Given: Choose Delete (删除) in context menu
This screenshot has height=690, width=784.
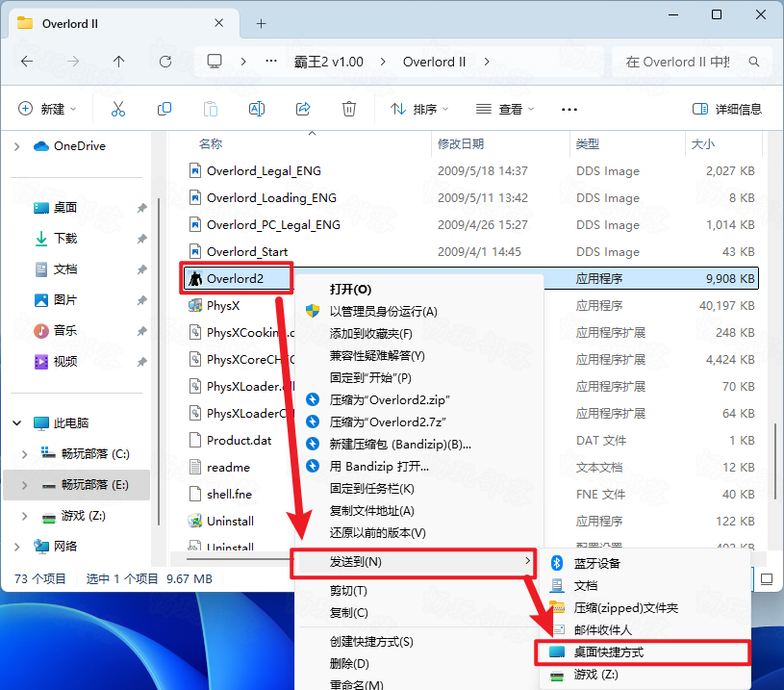Looking at the screenshot, I should coord(419,663).
